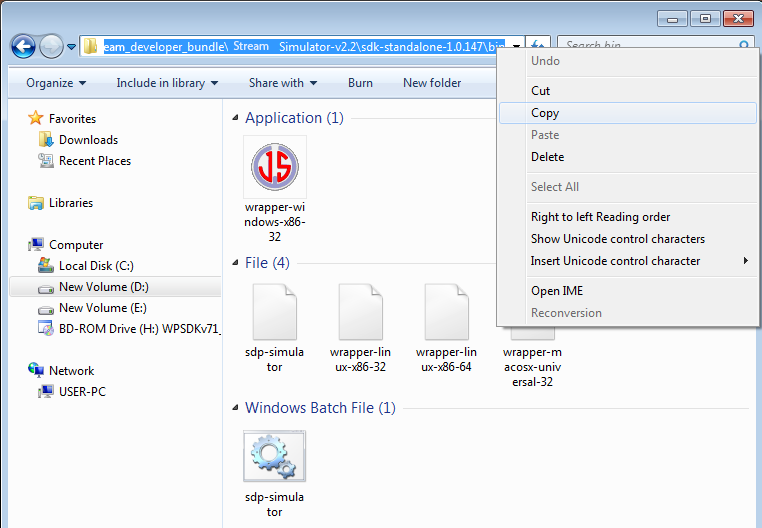Collapse the Windows Batch File (1) group
762x528 pixels.
[235, 407]
